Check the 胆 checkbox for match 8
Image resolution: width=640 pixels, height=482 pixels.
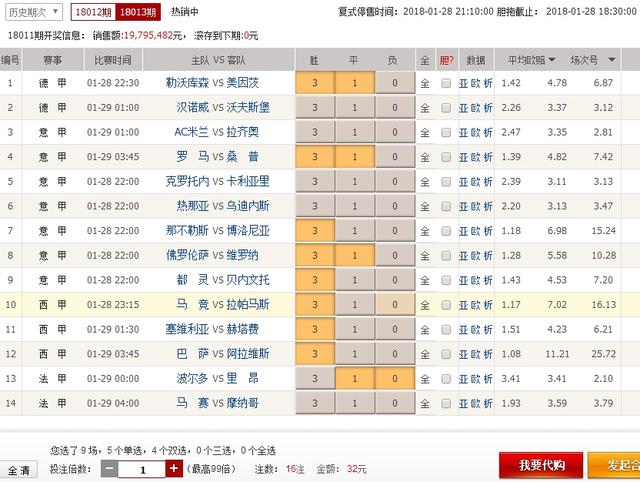click(x=446, y=255)
